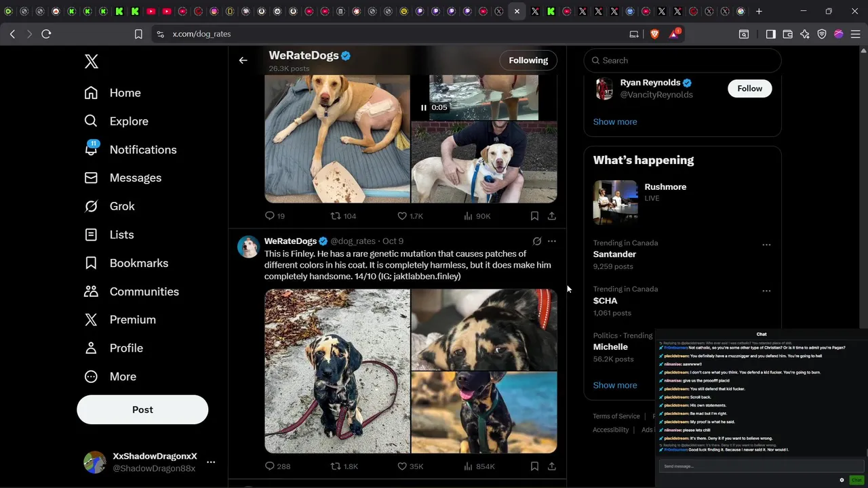868x488 pixels.
Task: Open Finley photo of dog sitting on sand
Action: click(337, 371)
